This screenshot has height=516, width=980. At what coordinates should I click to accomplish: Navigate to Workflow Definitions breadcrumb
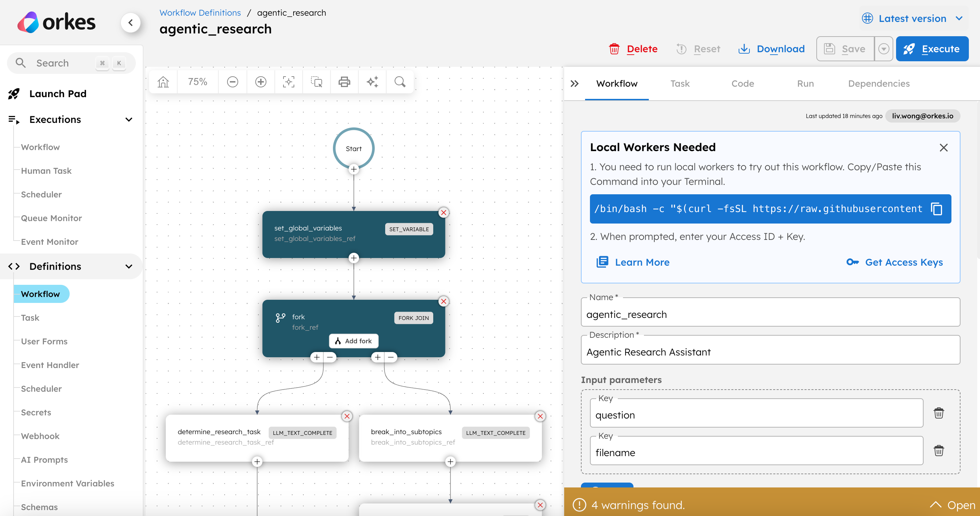point(200,13)
